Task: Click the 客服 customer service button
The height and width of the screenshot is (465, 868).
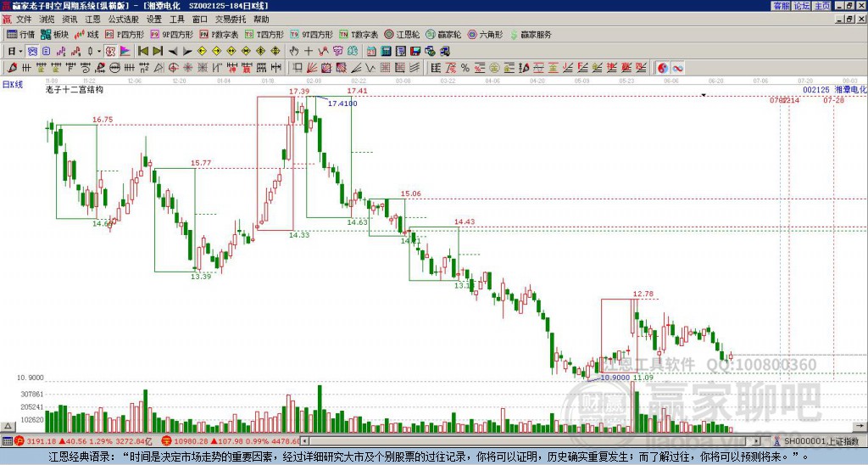Action: tap(782, 6)
